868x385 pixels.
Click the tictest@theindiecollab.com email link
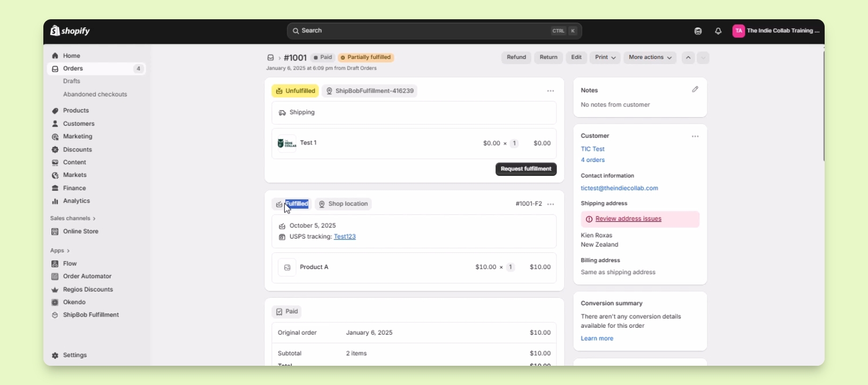(620, 188)
